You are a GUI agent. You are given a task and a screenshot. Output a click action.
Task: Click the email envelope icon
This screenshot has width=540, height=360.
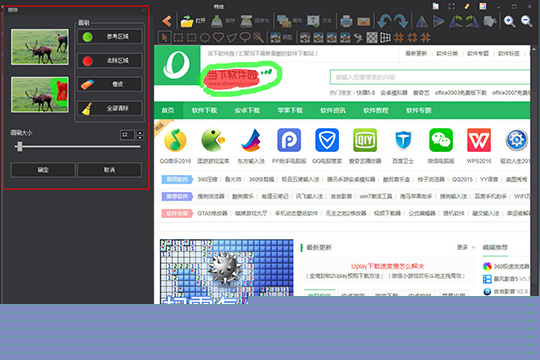tap(364, 22)
